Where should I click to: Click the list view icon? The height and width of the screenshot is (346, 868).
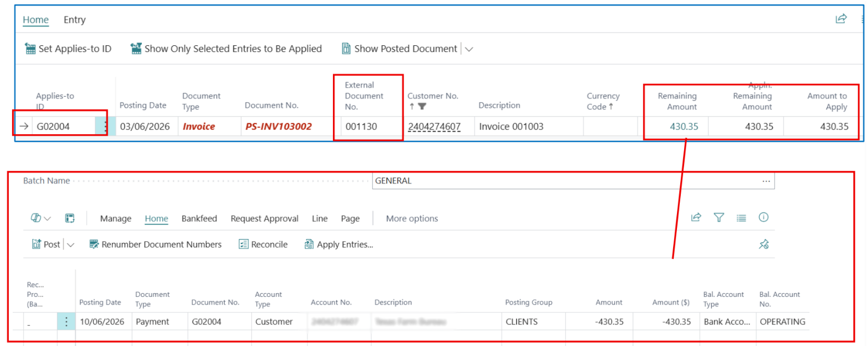point(741,218)
